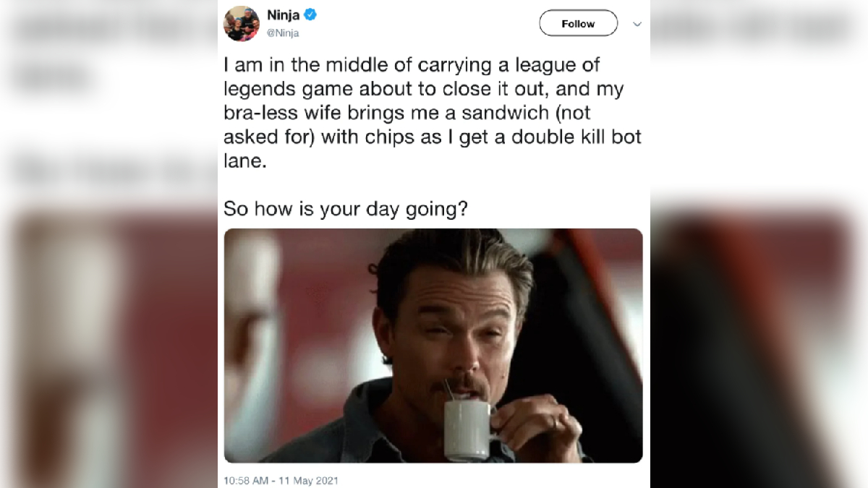Select the circular avatar beside the username
Screen dimensions: 868x488
point(242,22)
